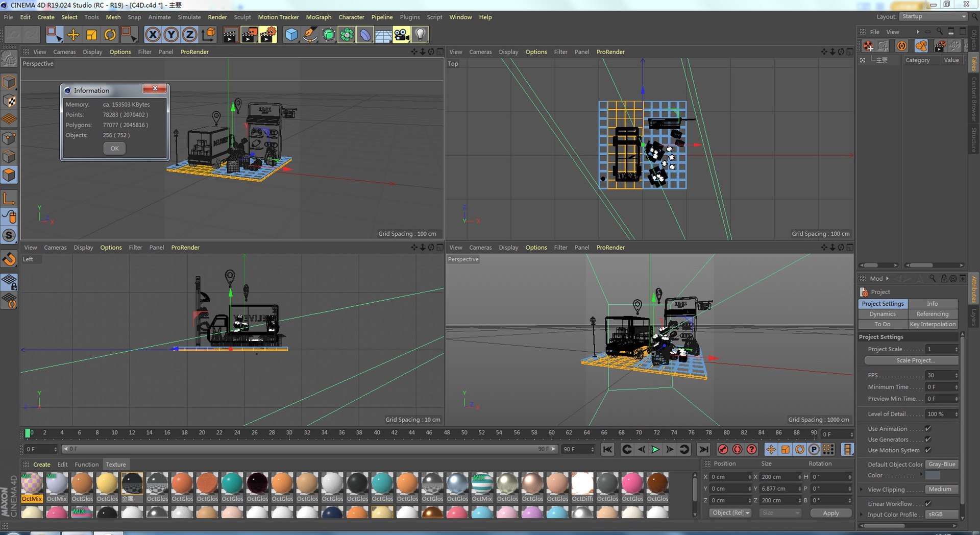980x535 pixels.
Task: Activate the Scale tool in top toolbar
Action: coord(91,35)
